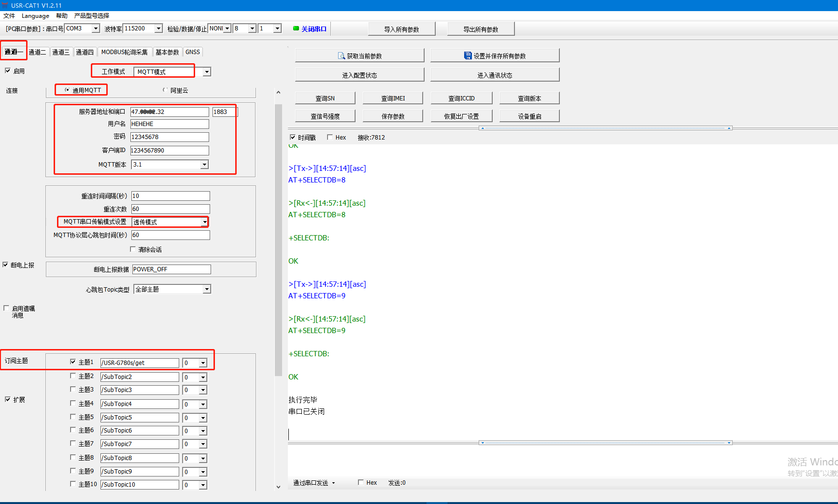
Task: Click the scroll-up arrow of the settings panel
Action: (278, 92)
